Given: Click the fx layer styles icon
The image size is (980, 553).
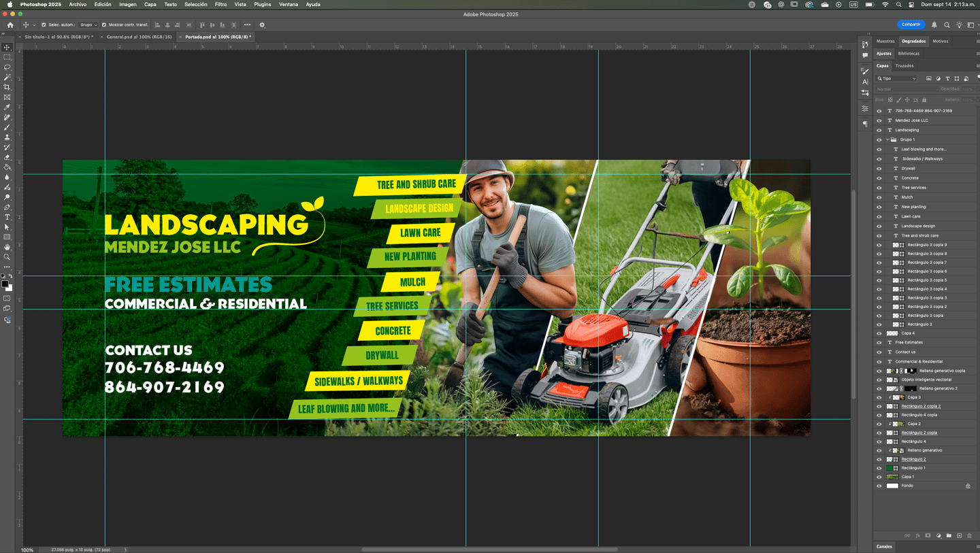Looking at the screenshot, I should pos(917,535).
